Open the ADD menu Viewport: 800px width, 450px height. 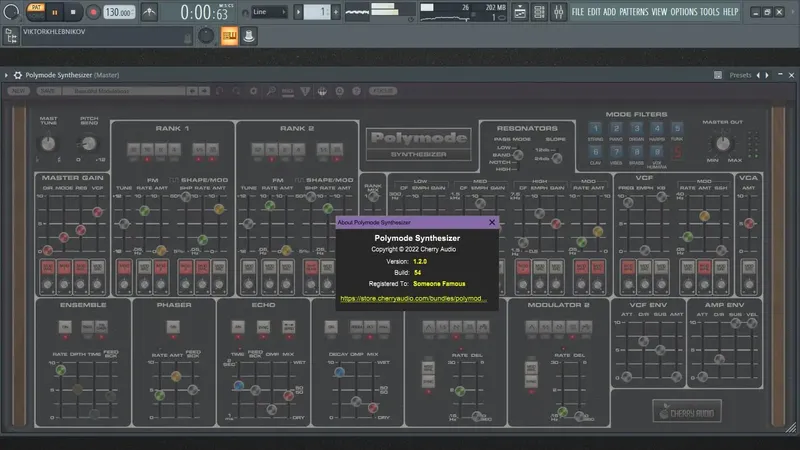610,12
